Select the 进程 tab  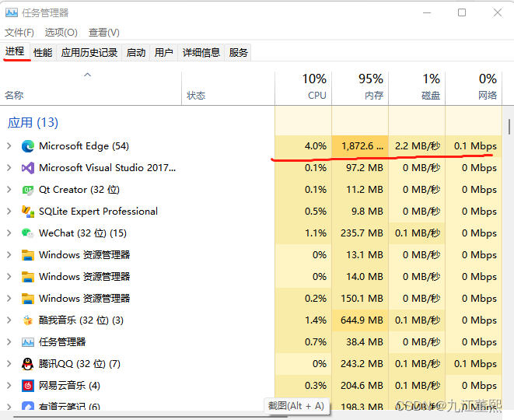click(15, 51)
